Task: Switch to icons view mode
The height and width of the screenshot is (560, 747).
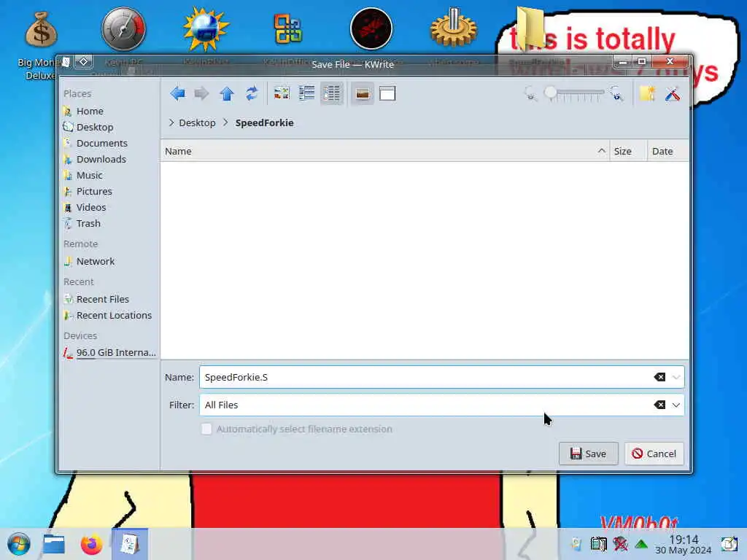Action: [282, 93]
